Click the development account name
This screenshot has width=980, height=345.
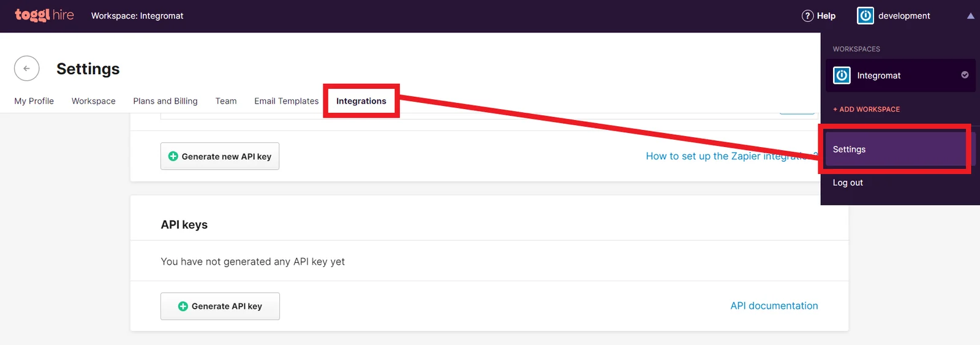click(x=904, y=16)
